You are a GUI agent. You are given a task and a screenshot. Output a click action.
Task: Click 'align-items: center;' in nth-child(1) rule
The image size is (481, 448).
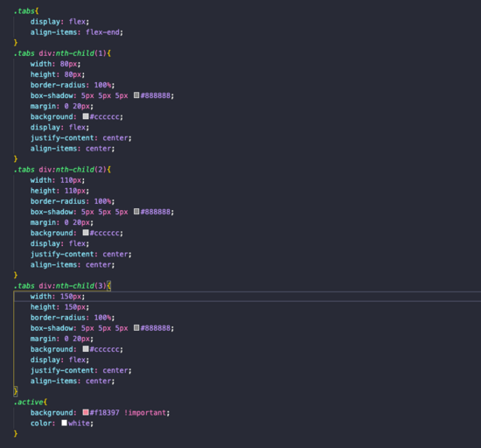[x=73, y=149]
